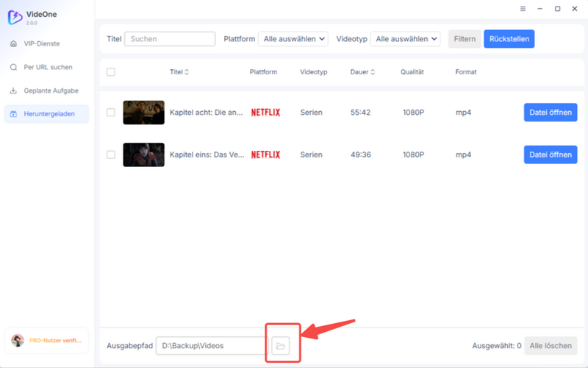Close the VideOne window
The height and width of the screenshot is (368, 588).
point(575,9)
